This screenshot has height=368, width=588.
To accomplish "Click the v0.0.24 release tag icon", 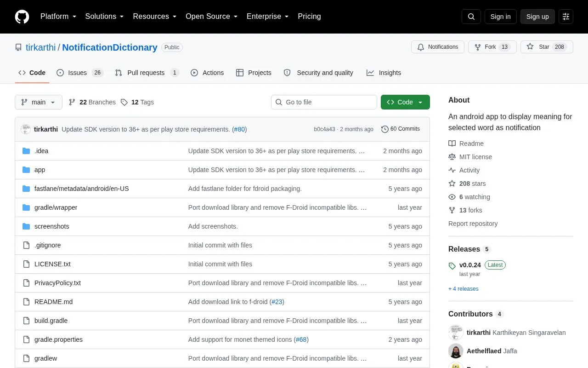I will click(452, 265).
